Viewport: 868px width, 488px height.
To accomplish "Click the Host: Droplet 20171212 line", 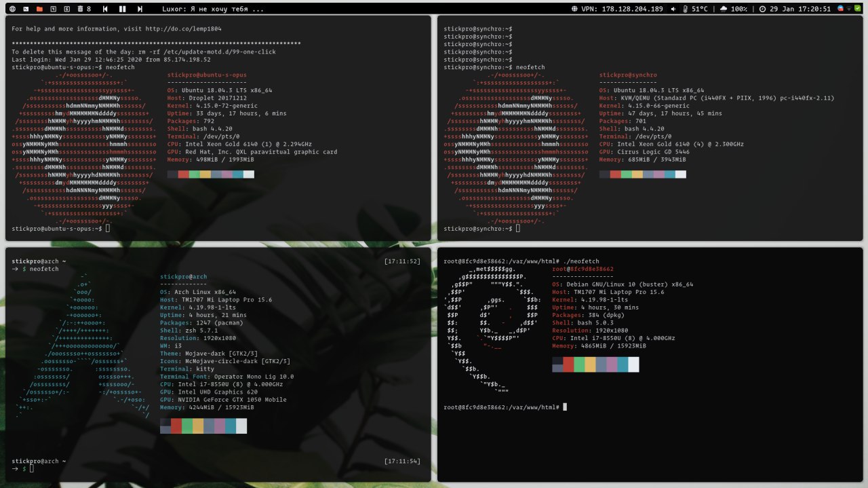I will pyautogui.click(x=207, y=98).
